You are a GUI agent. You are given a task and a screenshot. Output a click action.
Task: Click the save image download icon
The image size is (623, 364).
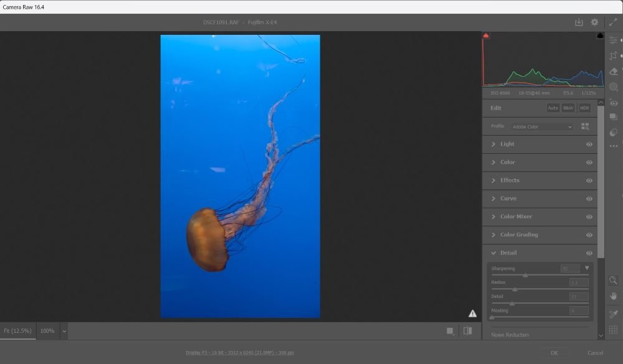pos(579,22)
